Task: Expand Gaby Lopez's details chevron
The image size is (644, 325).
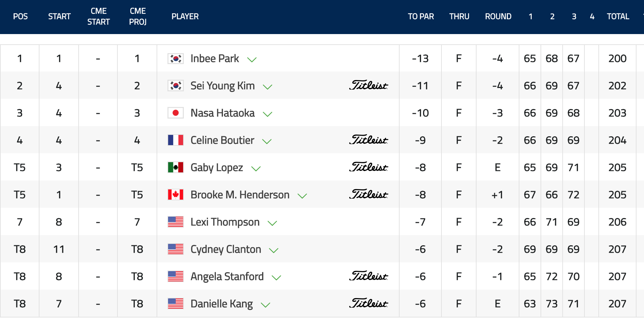Action: click(x=256, y=169)
